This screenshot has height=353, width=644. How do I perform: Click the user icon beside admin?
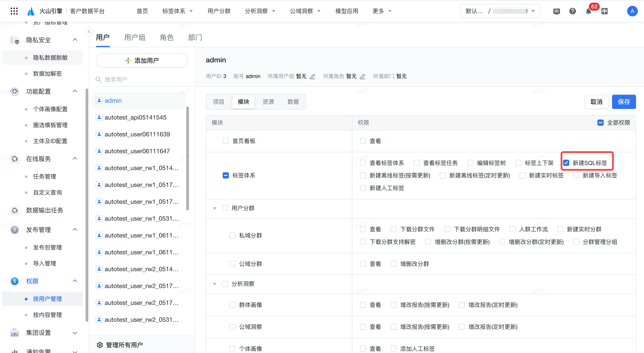(x=99, y=100)
